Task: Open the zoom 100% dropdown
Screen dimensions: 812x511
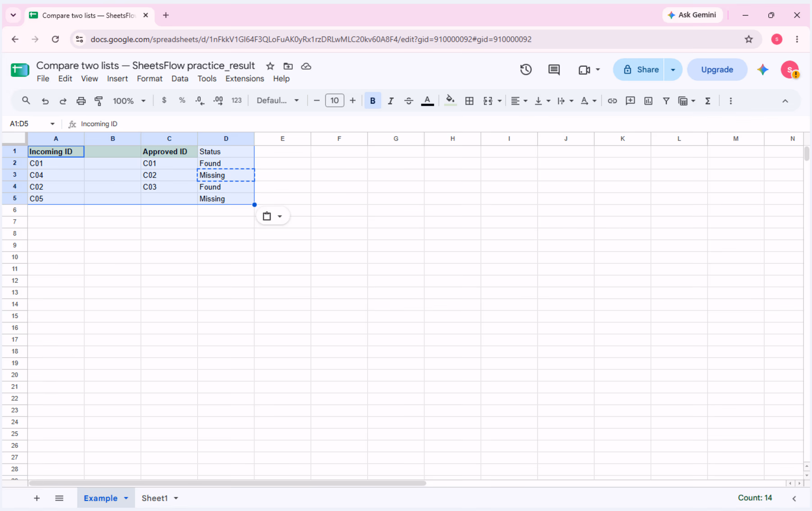Action: 129,101
